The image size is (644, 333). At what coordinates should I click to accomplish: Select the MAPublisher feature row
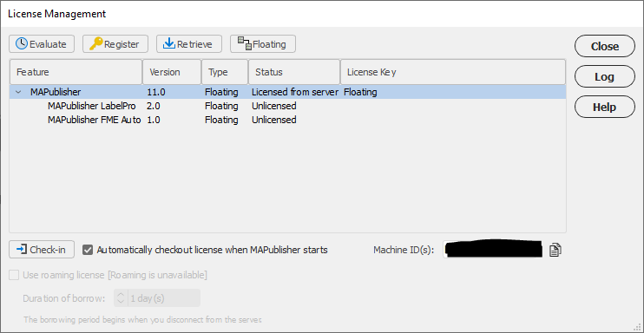pyautogui.click(x=287, y=92)
